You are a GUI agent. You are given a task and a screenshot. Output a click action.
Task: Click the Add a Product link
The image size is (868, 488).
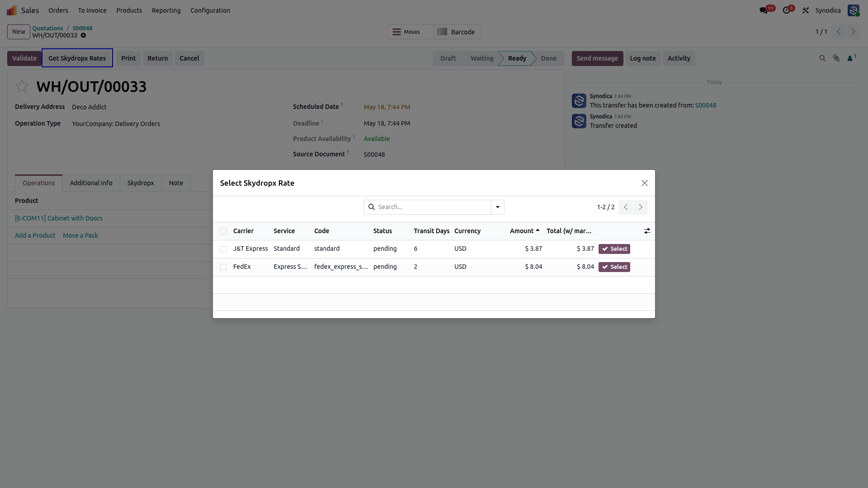[x=35, y=235]
